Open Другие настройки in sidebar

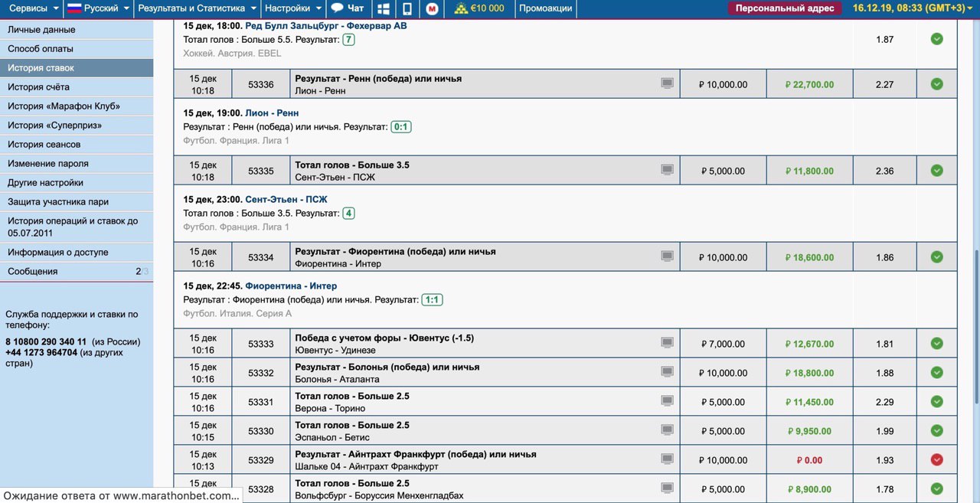click(77, 183)
